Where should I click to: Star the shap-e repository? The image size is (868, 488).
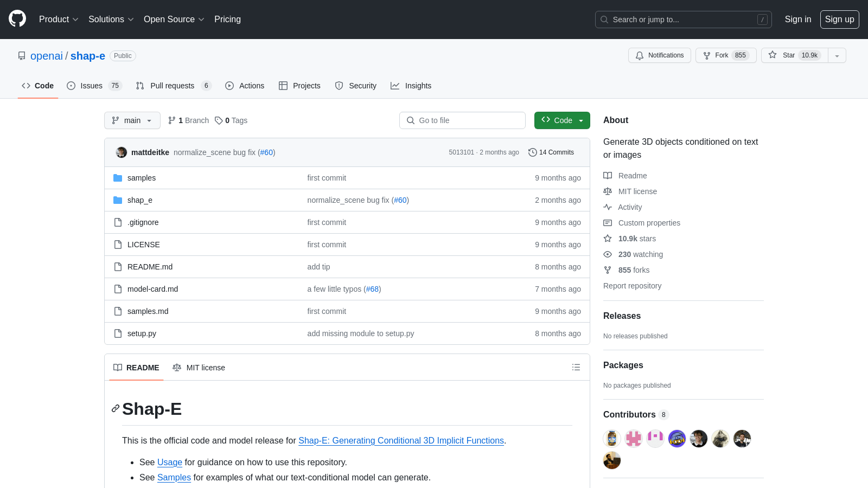pos(794,55)
